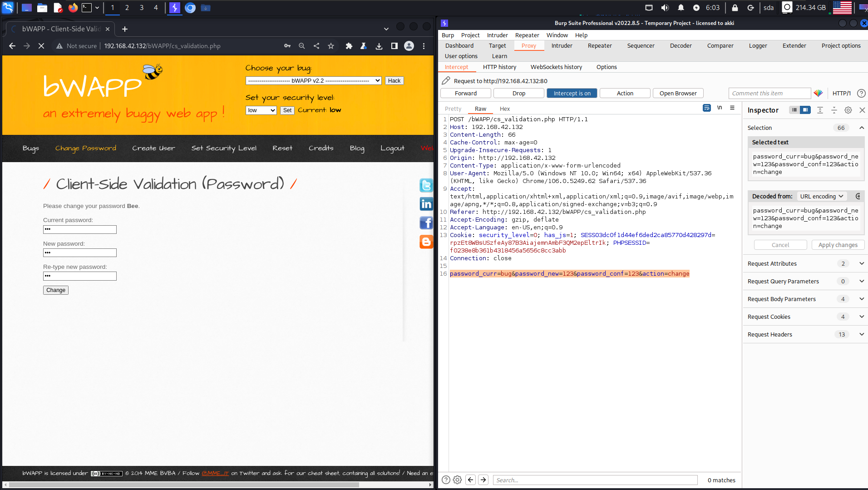This screenshot has height=490, width=868.
Task: Open the Repeater tab
Action: click(599, 45)
